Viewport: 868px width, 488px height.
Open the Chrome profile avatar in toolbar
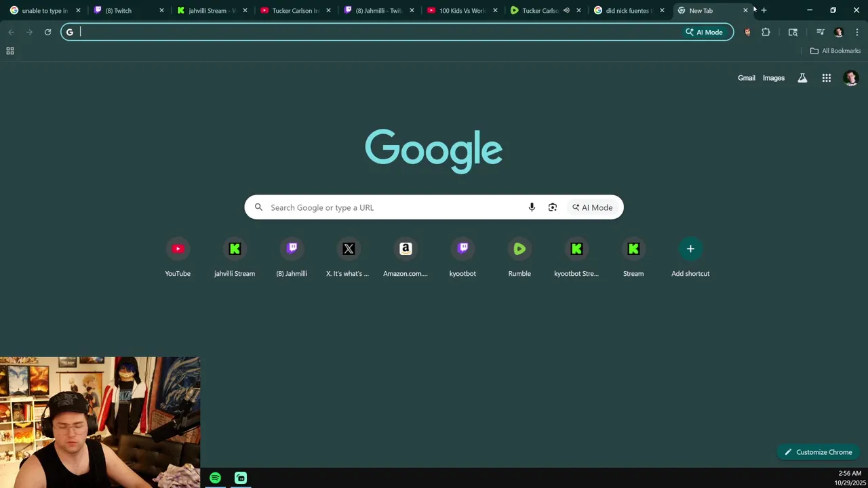[838, 32]
